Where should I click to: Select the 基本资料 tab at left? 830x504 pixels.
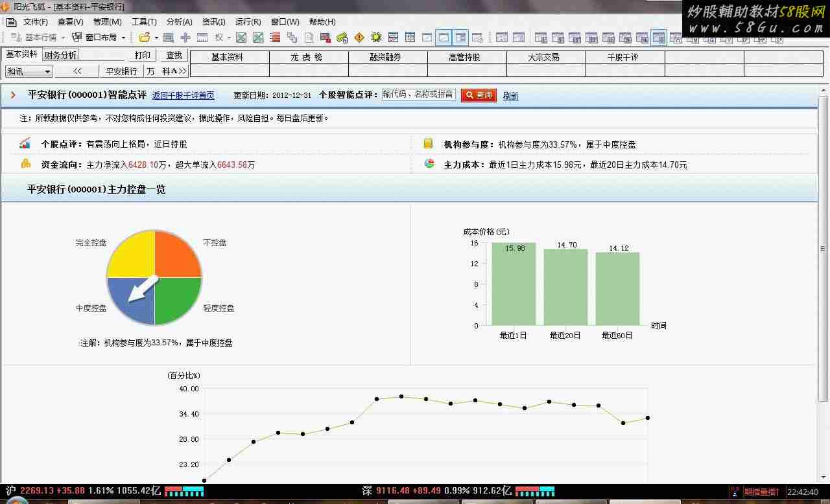[x=22, y=54]
